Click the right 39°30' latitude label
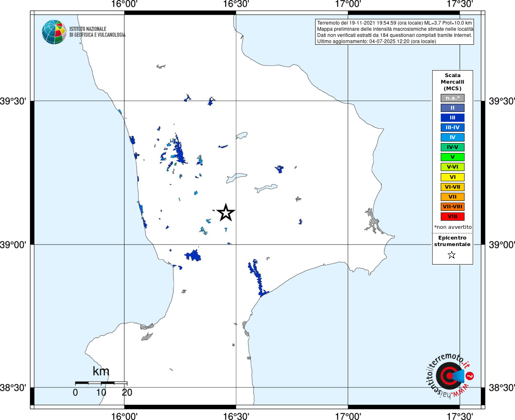The width and height of the screenshot is (515, 420). (501, 101)
